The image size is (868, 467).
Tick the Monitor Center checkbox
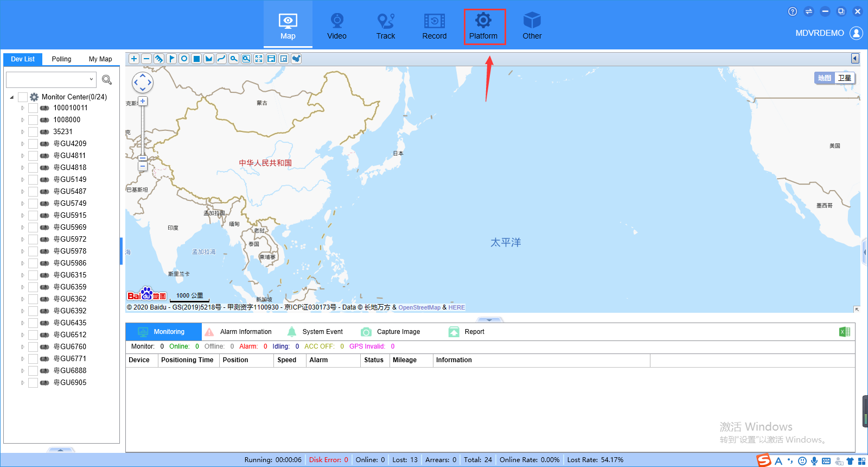(23, 97)
